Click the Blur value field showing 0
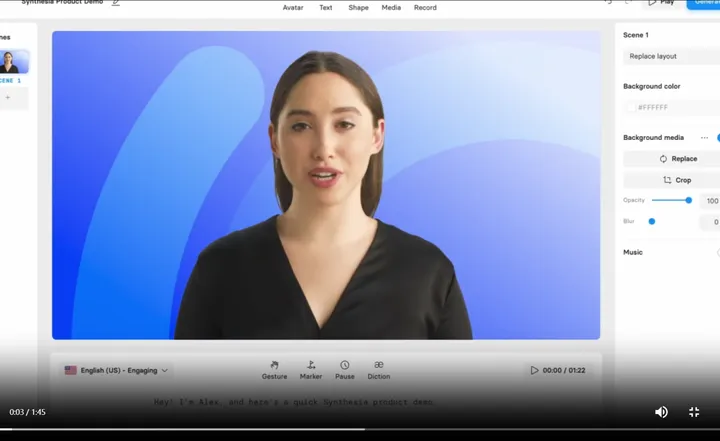Image resolution: width=720 pixels, height=441 pixels. coord(710,222)
